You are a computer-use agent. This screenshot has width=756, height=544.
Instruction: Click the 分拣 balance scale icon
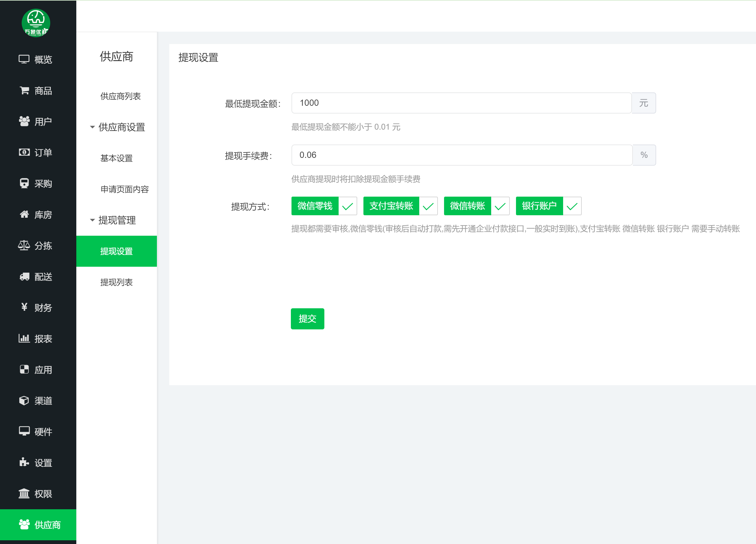click(24, 245)
